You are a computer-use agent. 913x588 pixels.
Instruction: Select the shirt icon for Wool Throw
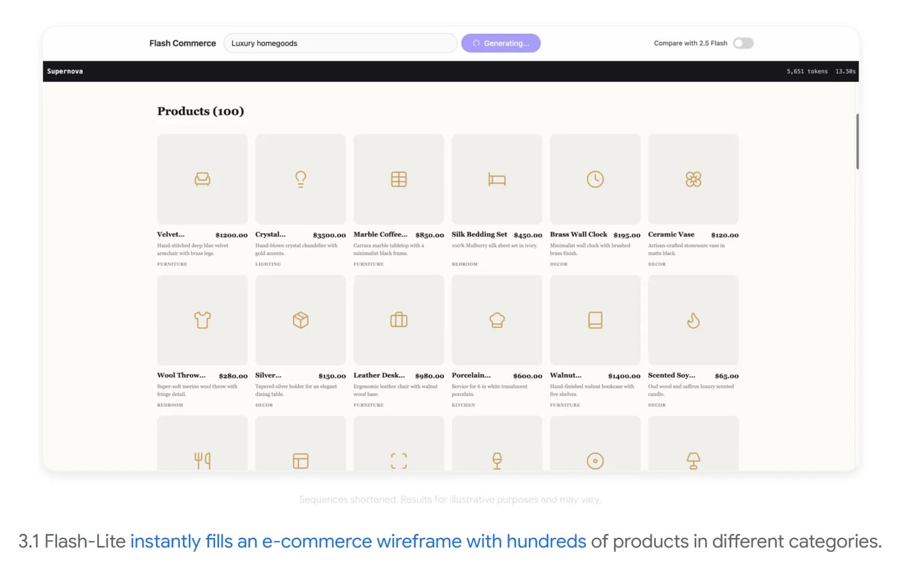tap(202, 320)
